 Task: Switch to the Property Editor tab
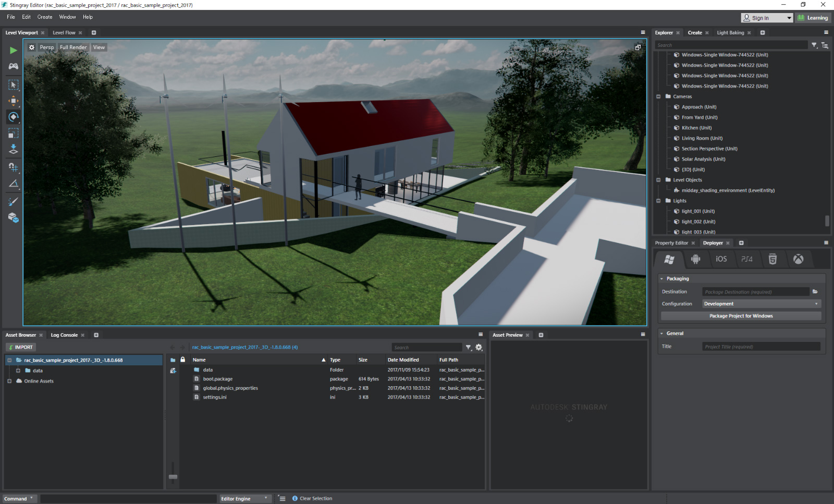tap(671, 243)
